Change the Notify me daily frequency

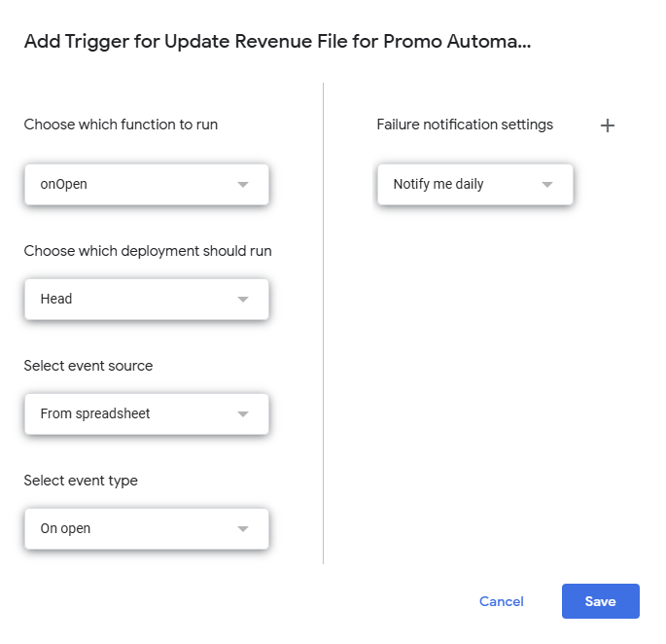coord(474,185)
